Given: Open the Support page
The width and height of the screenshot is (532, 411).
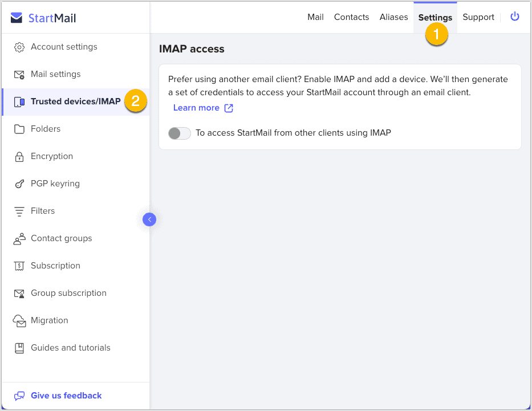Looking at the screenshot, I should (x=478, y=17).
